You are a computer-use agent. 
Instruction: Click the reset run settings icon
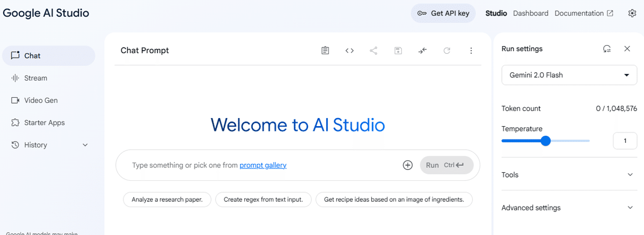tap(607, 49)
